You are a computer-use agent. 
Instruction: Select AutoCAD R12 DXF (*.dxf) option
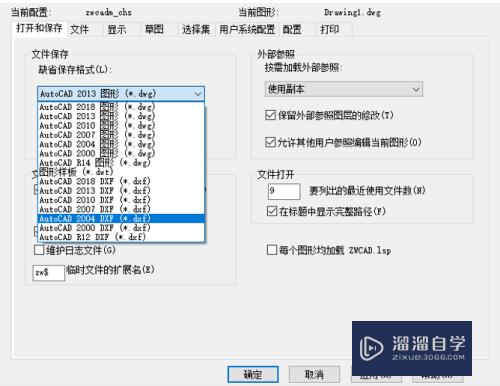point(121,237)
